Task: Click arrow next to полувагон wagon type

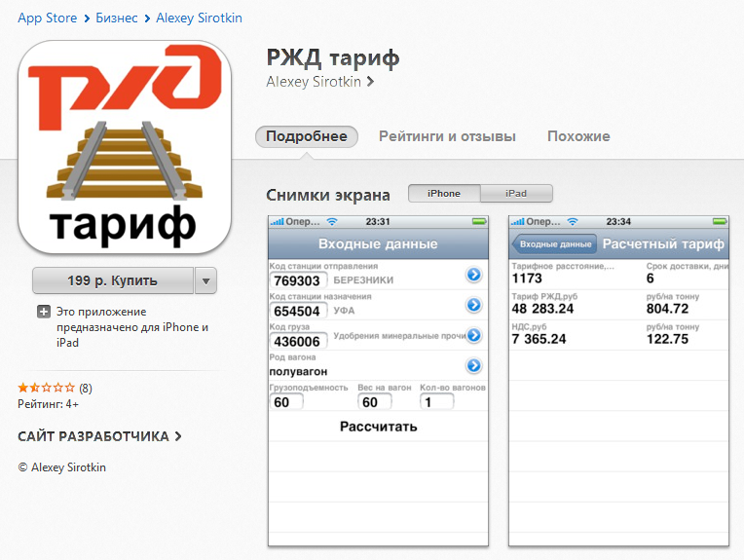Action: [x=473, y=365]
